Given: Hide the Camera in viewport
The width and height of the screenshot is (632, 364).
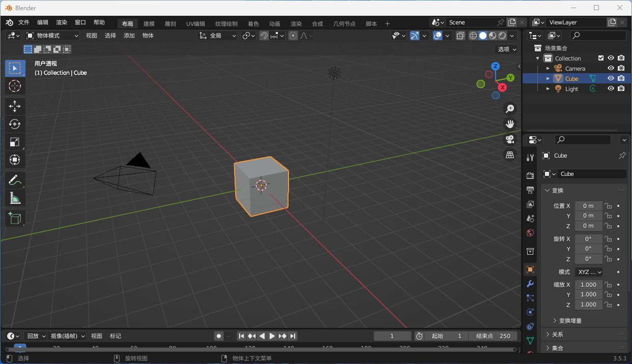Looking at the screenshot, I should pyautogui.click(x=611, y=68).
